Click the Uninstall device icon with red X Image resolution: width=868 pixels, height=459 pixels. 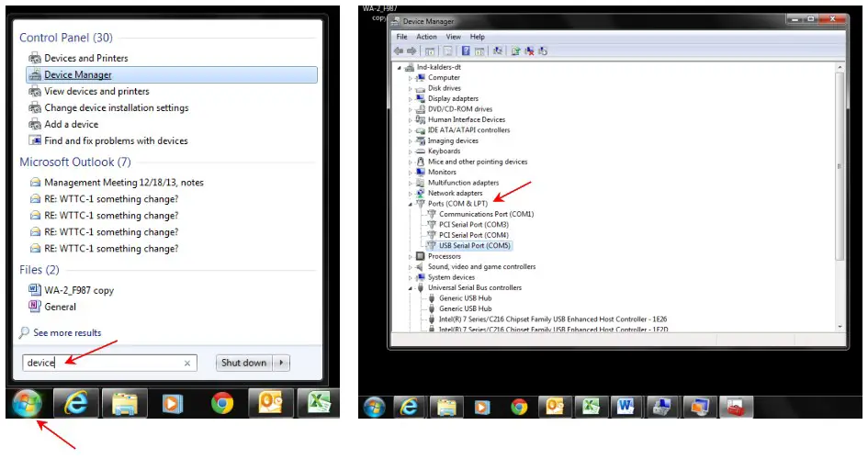[x=529, y=50]
